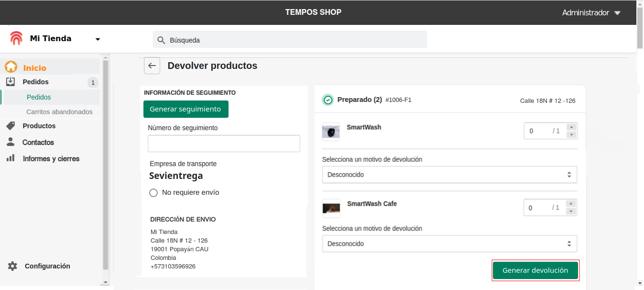Select the No requiere envío radio option
This screenshot has height=290, width=644.
click(153, 193)
